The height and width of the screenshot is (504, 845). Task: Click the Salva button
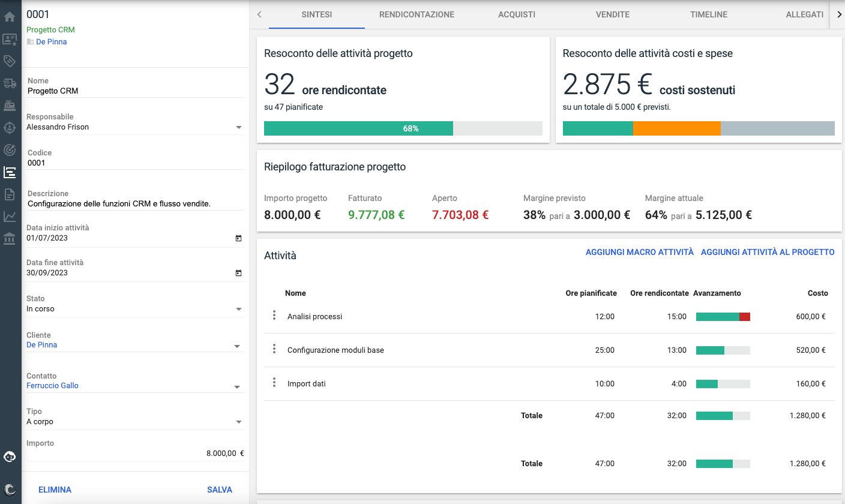pyautogui.click(x=219, y=490)
